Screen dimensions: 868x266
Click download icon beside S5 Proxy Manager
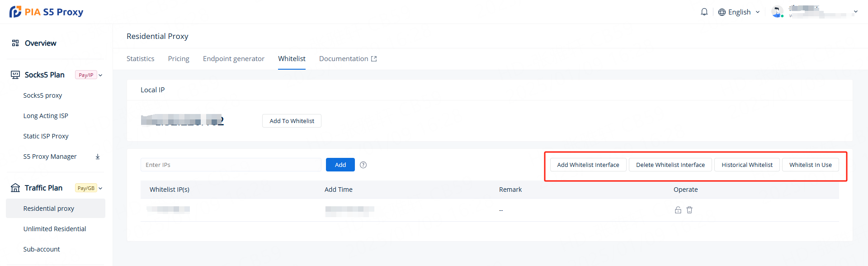tap(98, 157)
